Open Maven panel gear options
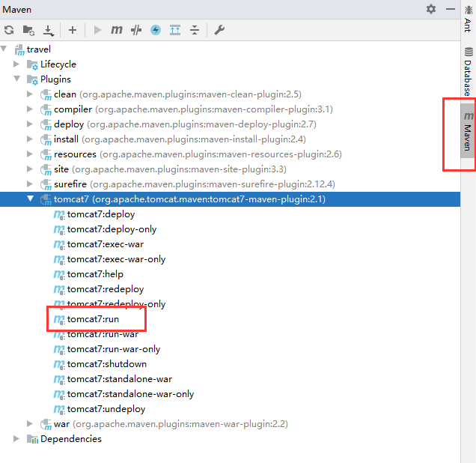Screen dimensions: 476x463 (431, 9)
